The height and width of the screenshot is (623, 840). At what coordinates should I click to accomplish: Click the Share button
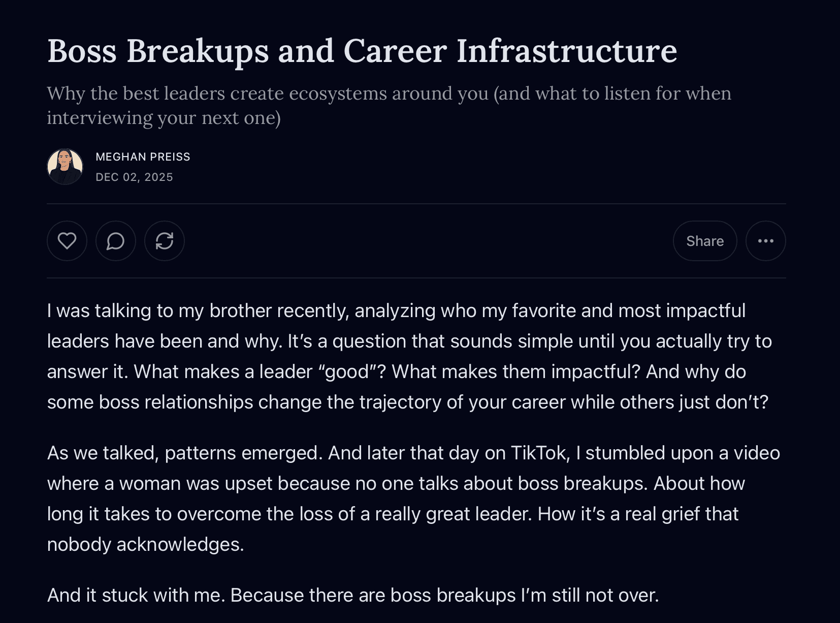[x=705, y=241]
